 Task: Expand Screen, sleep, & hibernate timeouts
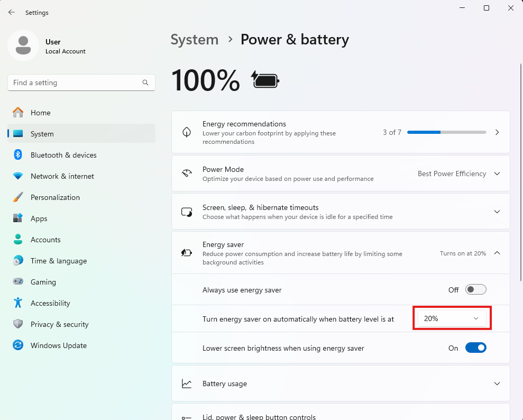tap(497, 211)
